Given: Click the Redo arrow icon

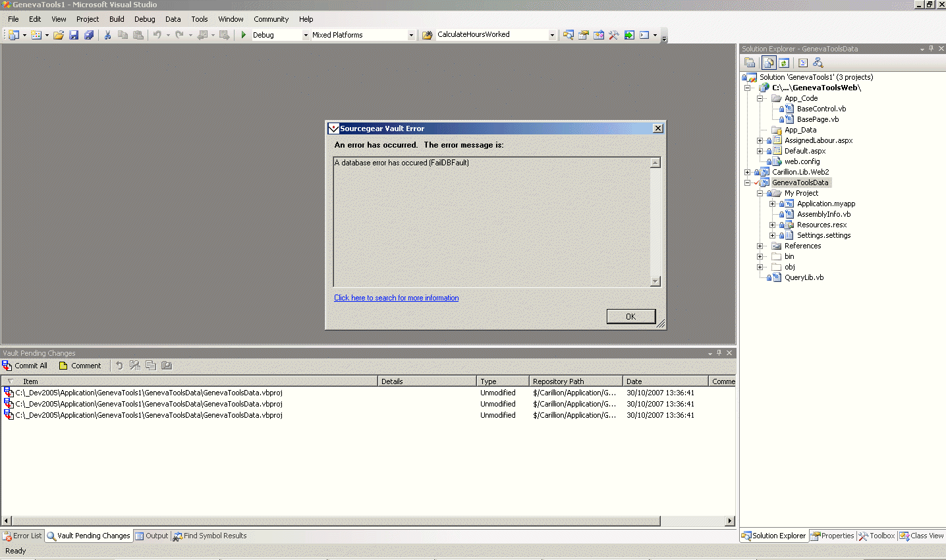Looking at the screenshot, I should 179,35.
